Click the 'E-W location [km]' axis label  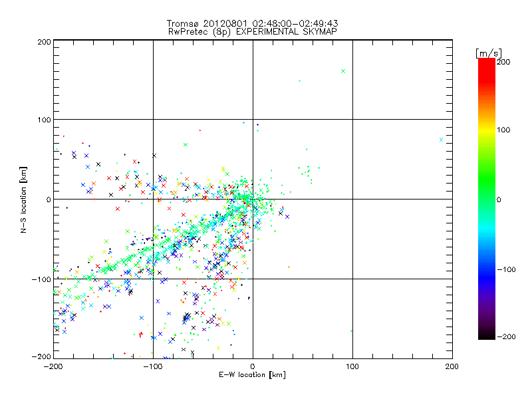(x=252, y=374)
